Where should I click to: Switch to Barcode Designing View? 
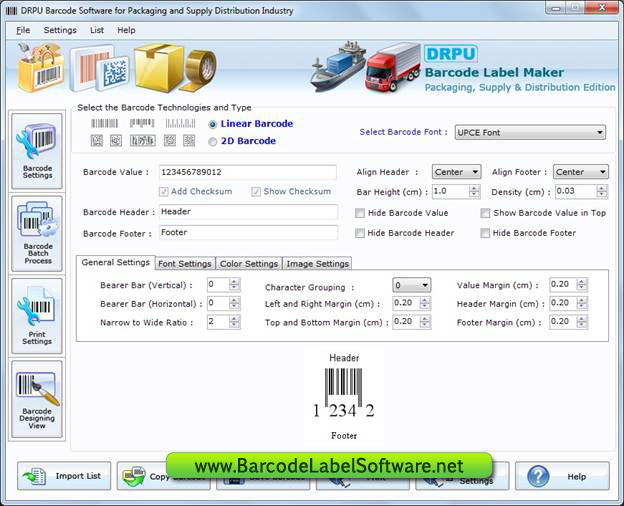(x=37, y=399)
